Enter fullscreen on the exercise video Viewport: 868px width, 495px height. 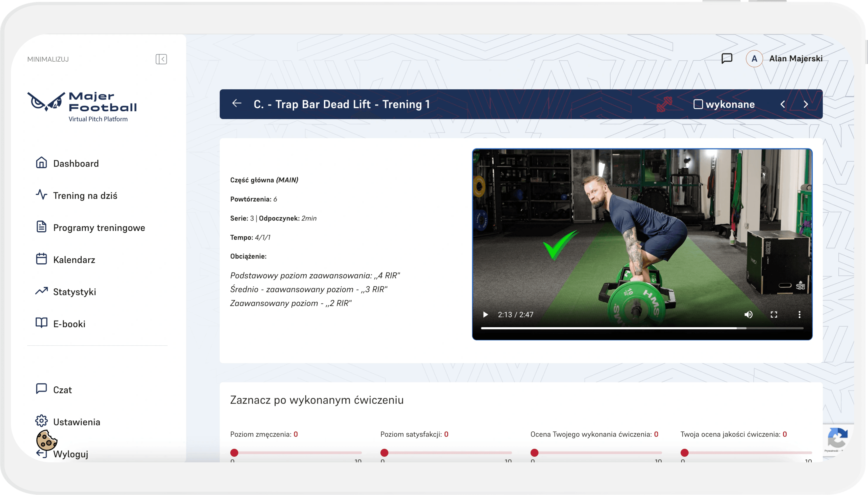click(x=774, y=315)
